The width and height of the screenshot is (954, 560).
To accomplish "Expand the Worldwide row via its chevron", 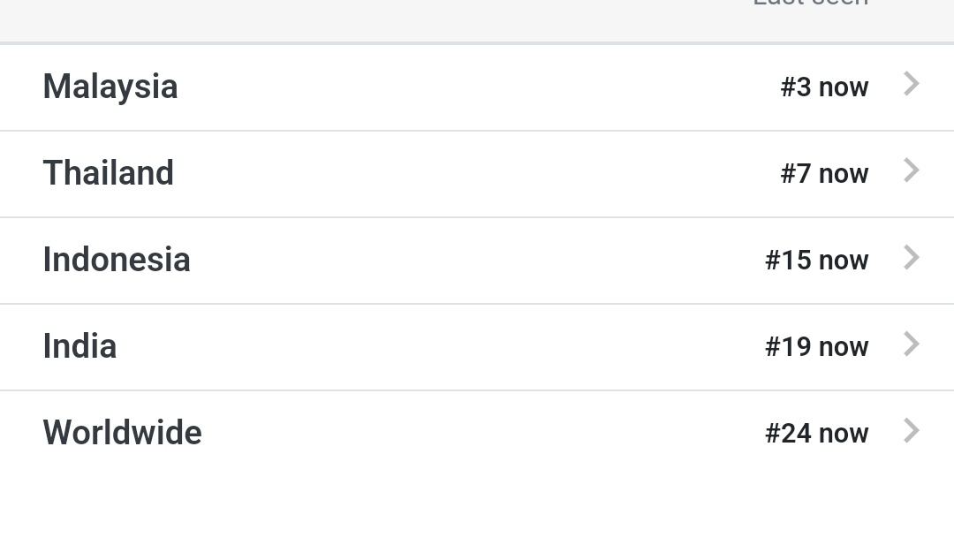I will click(x=911, y=431).
